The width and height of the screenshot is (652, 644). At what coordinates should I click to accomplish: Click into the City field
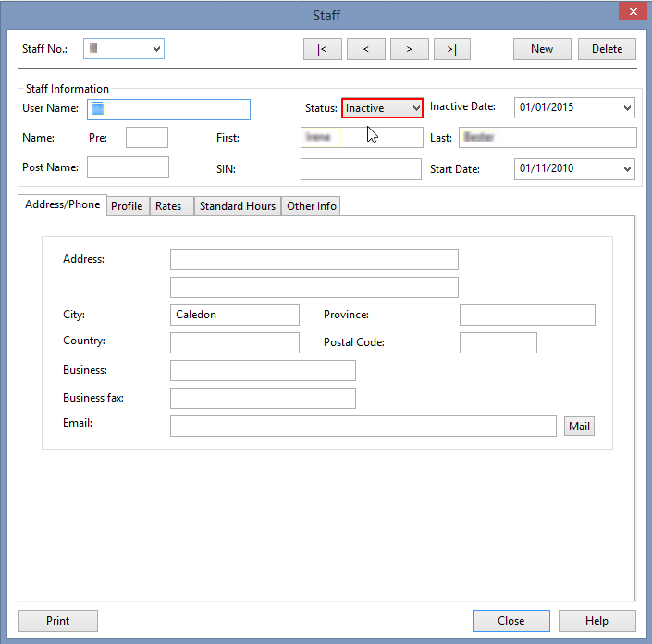(x=235, y=315)
